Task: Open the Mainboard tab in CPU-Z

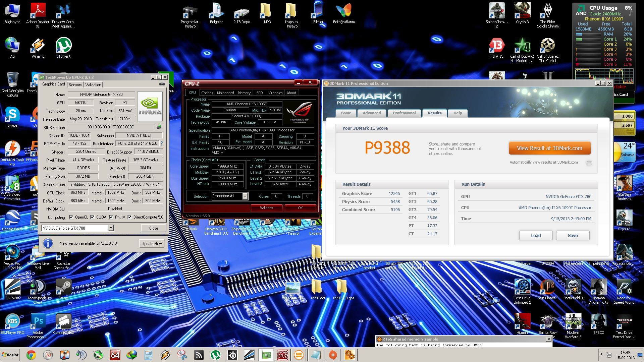Action: click(x=225, y=93)
